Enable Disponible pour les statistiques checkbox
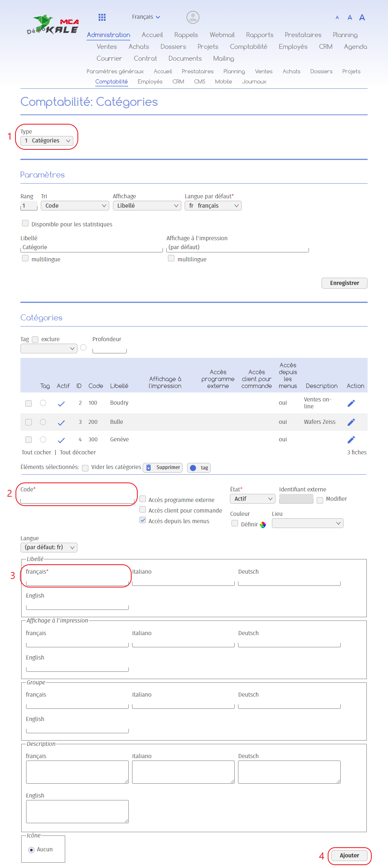388x868 pixels. coord(25,224)
